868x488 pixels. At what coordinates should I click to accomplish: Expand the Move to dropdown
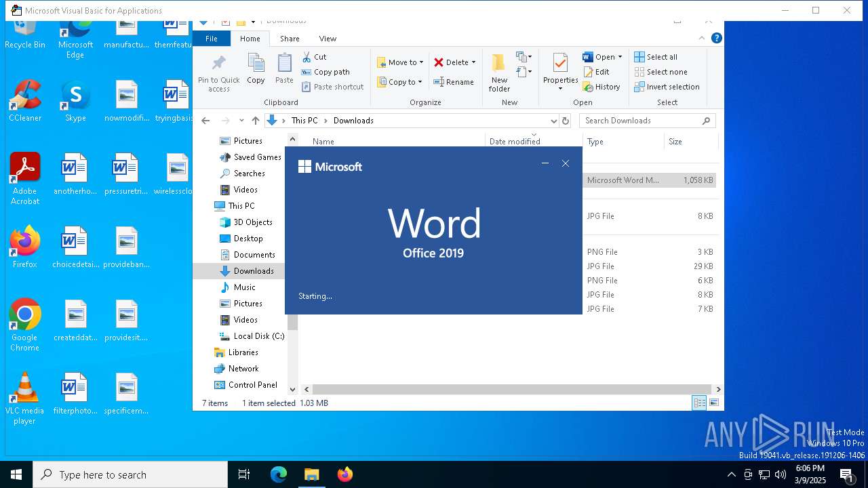421,62
